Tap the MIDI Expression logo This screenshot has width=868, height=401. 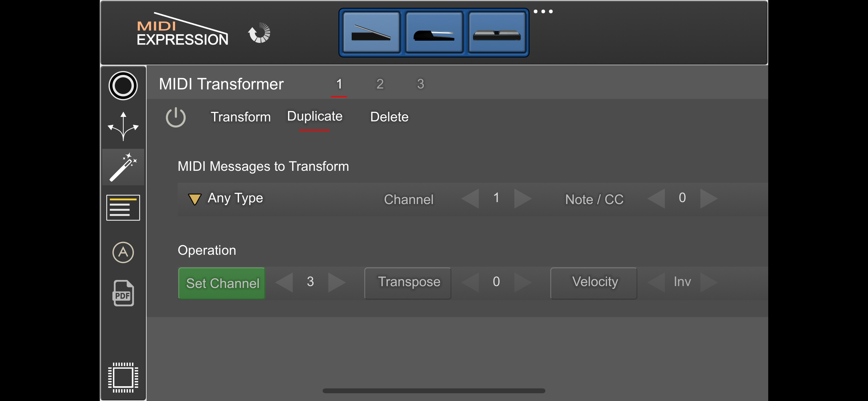coord(182,30)
